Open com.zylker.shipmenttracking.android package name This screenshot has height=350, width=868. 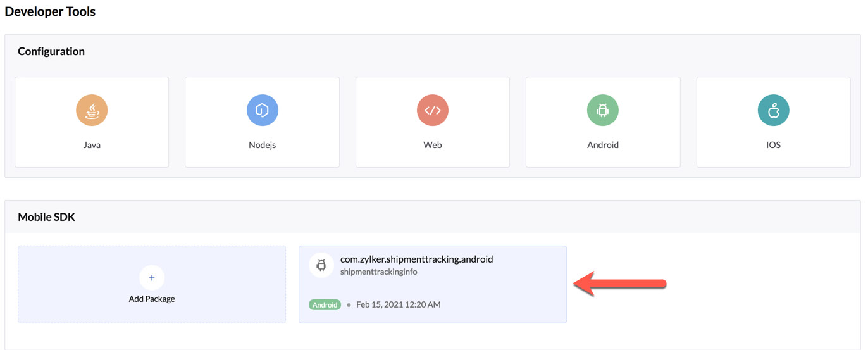(416, 259)
